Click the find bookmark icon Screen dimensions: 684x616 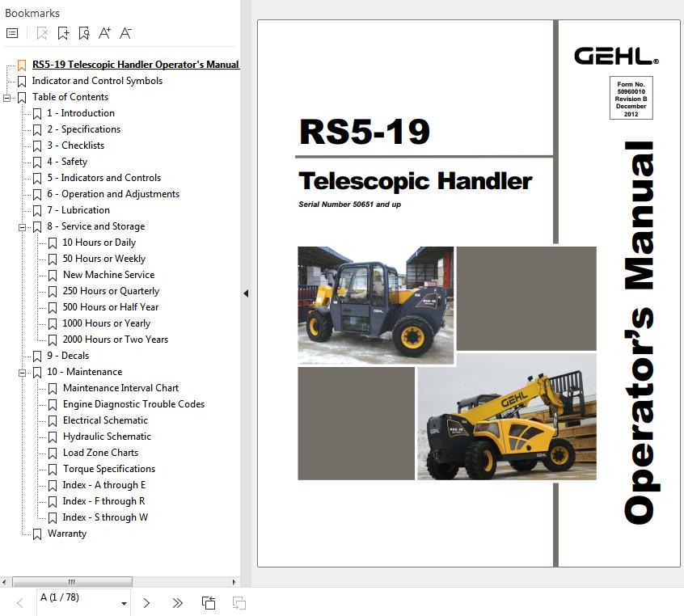(84, 33)
